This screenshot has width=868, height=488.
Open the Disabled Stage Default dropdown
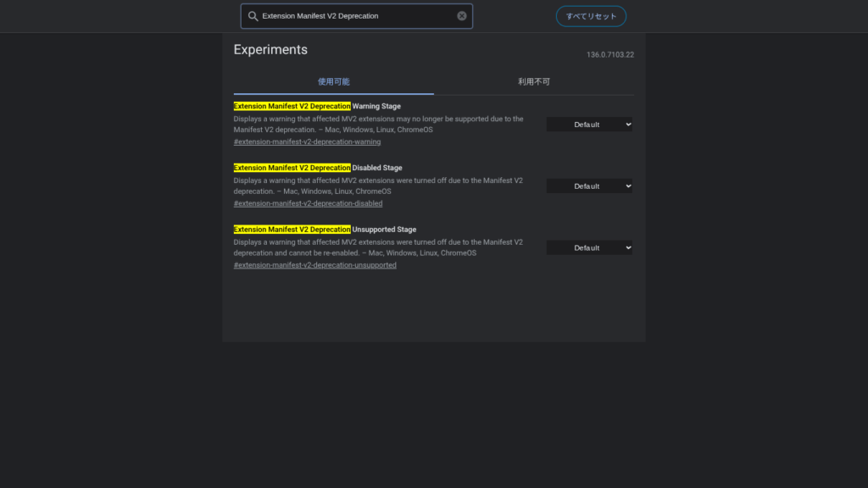589,186
